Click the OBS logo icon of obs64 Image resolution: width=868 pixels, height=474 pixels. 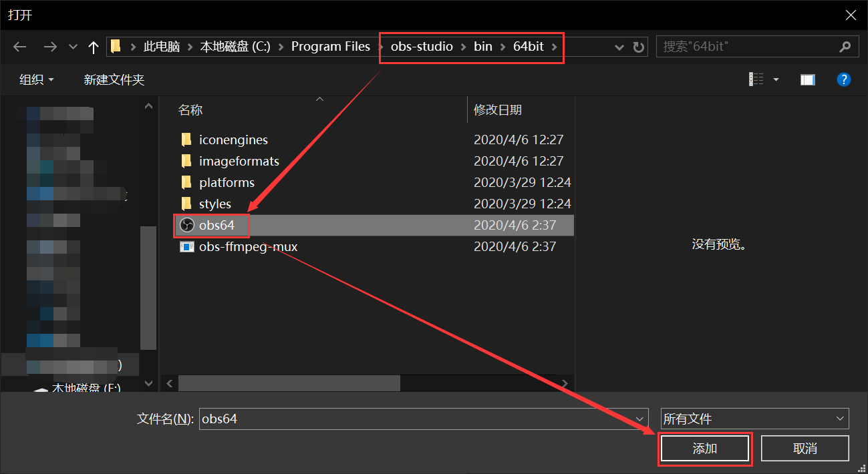[x=187, y=226]
